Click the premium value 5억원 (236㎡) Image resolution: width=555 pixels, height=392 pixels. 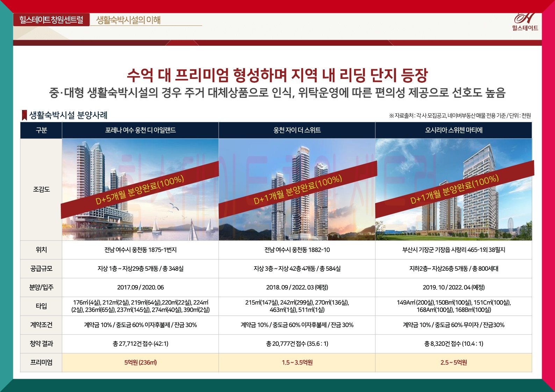tap(140, 363)
